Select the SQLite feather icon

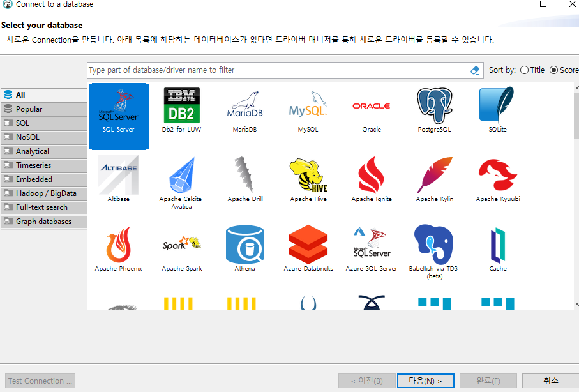(x=497, y=110)
